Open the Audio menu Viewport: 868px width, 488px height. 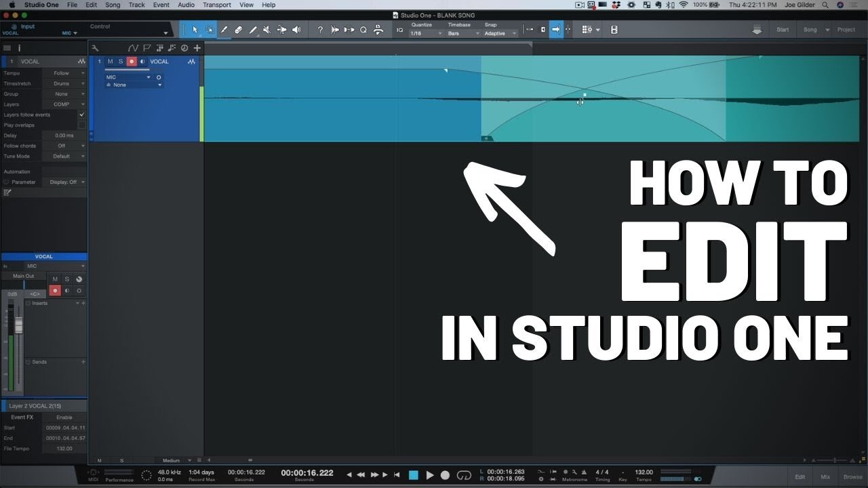(x=186, y=5)
